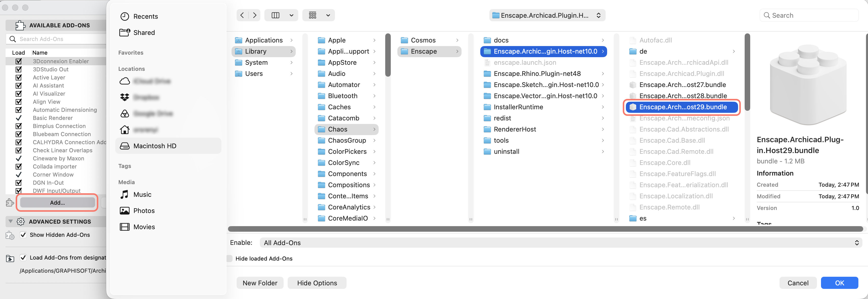Toggle load checkbox for AI Assistant
The image size is (868, 299).
click(18, 85)
